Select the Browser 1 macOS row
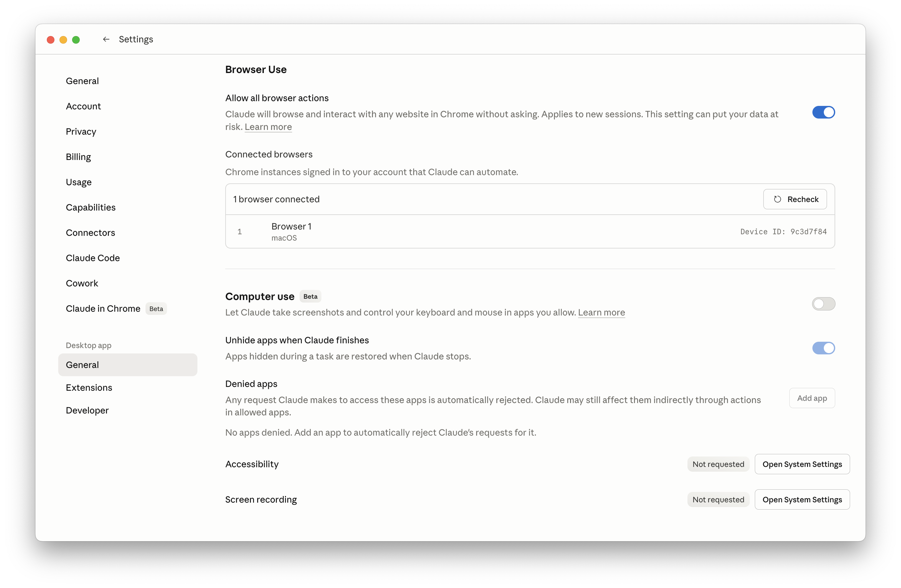 tap(530, 232)
